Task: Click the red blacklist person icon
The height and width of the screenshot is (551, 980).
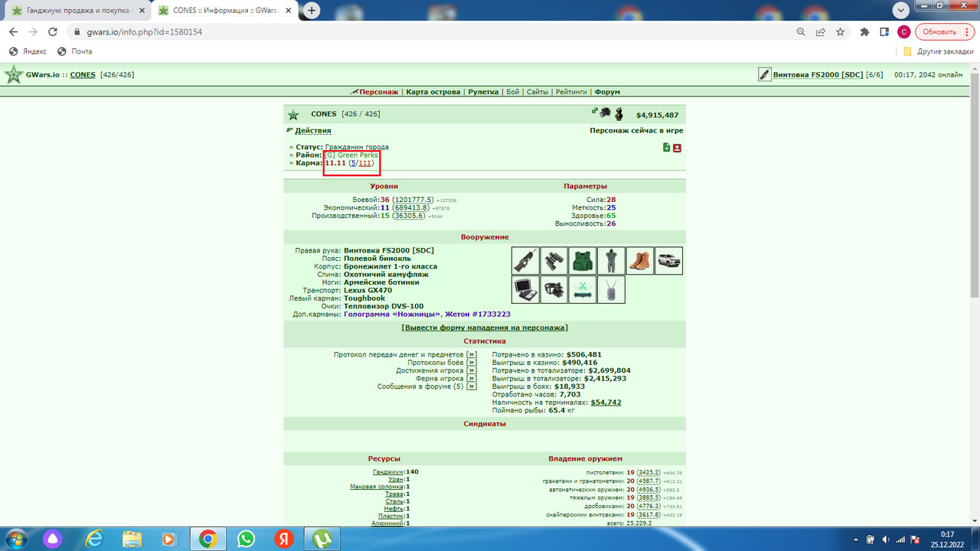Action: (678, 148)
